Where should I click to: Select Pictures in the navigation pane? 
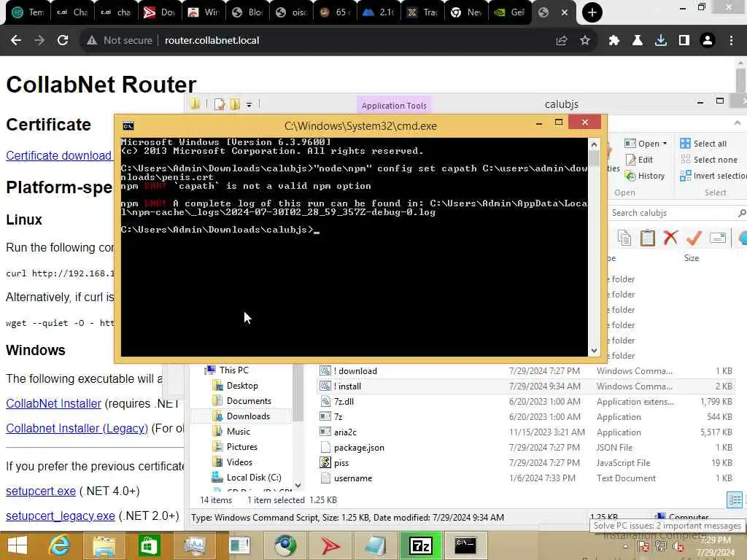click(x=236, y=447)
